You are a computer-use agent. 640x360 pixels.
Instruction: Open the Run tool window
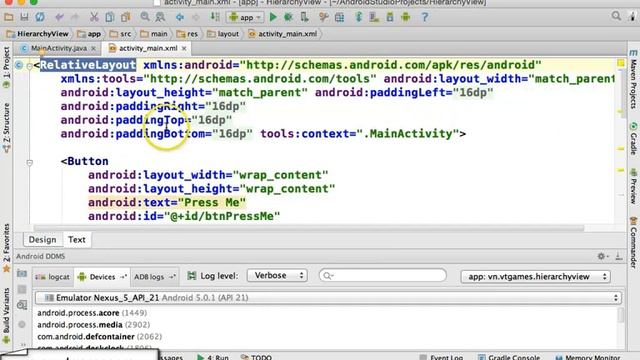(x=213, y=357)
